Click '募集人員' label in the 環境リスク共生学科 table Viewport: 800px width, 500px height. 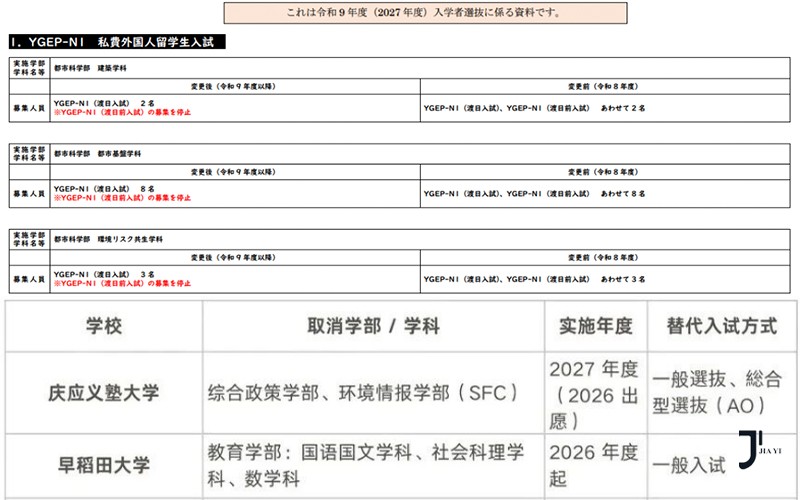pos(29,280)
